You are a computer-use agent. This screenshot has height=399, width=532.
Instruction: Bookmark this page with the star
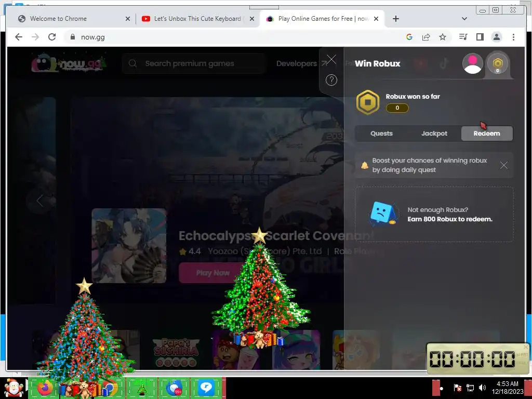point(443,37)
